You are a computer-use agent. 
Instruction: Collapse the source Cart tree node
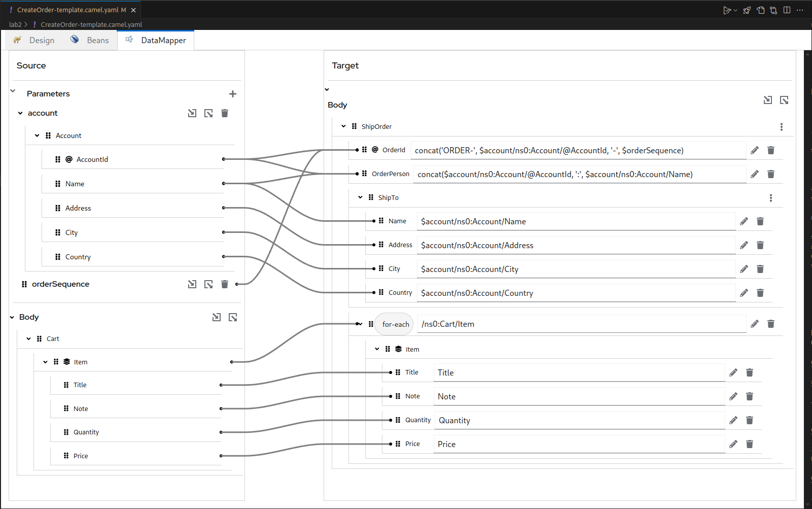click(28, 338)
